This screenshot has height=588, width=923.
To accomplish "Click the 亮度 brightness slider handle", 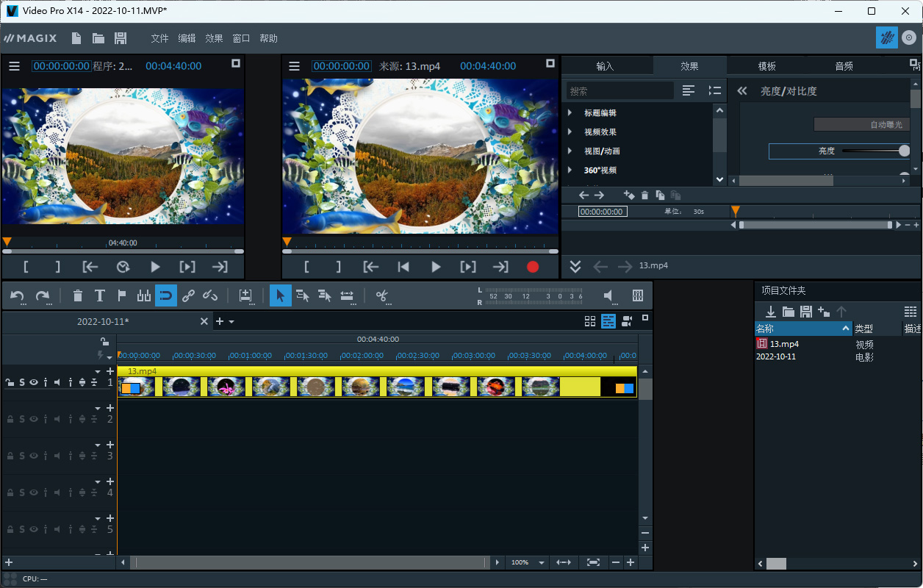I will pos(905,151).
